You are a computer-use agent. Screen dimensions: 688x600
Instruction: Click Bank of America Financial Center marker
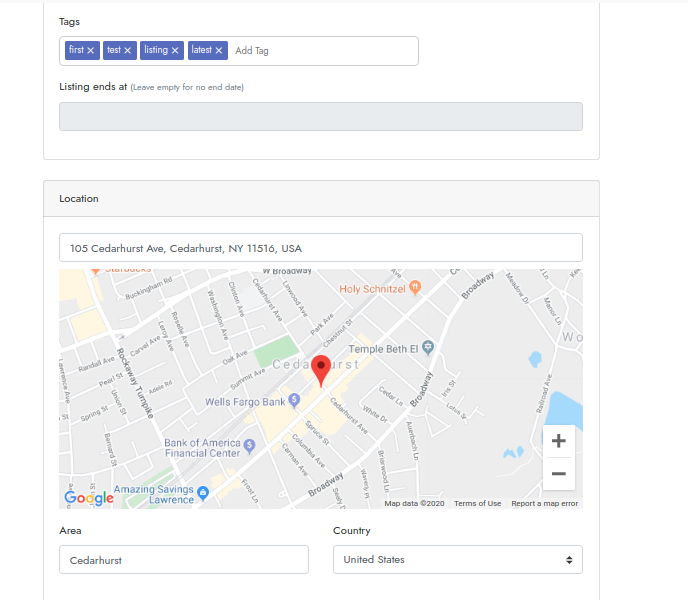pyautogui.click(x=249, y=446)
